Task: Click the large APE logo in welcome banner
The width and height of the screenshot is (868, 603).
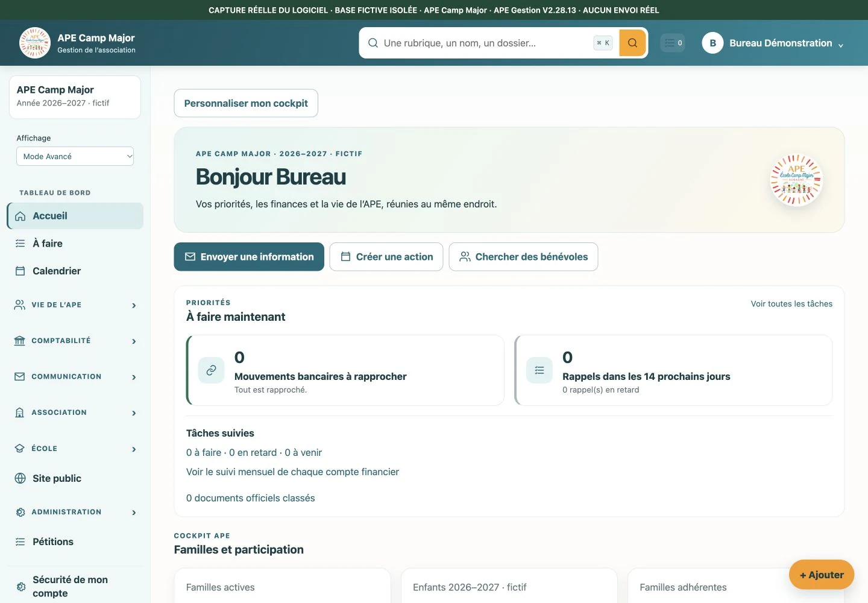Action: click(796, 180)
